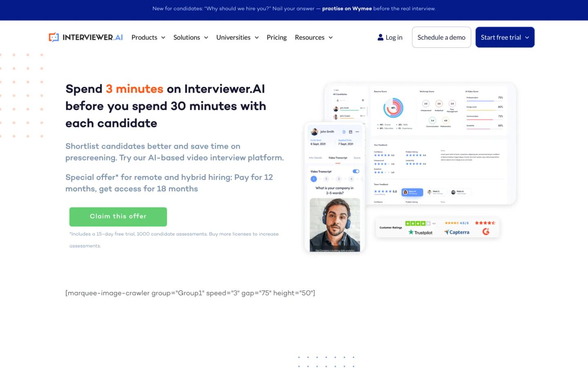Click the highlighted blue team feedback reviewer chip
The width and height of the screenshot is (588, 368).
pos(412,192)
